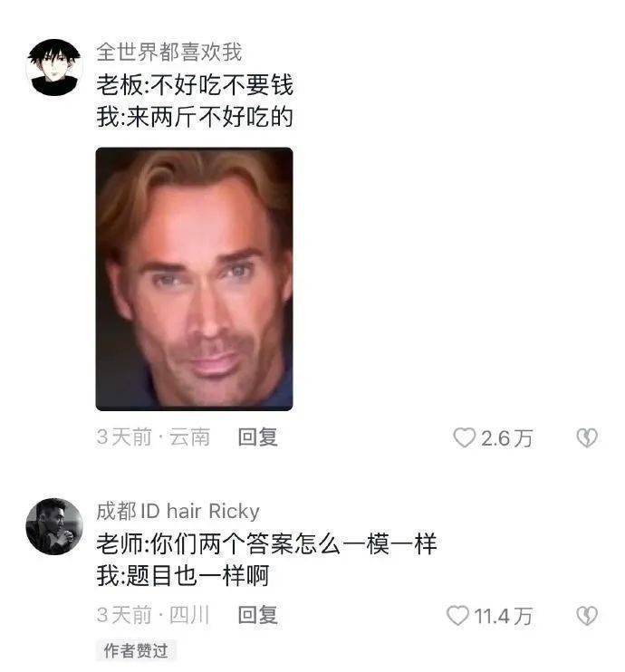The image size is (625, 672).
Task: View the man's face image in the comment
Action: click(x=194, y=279)
